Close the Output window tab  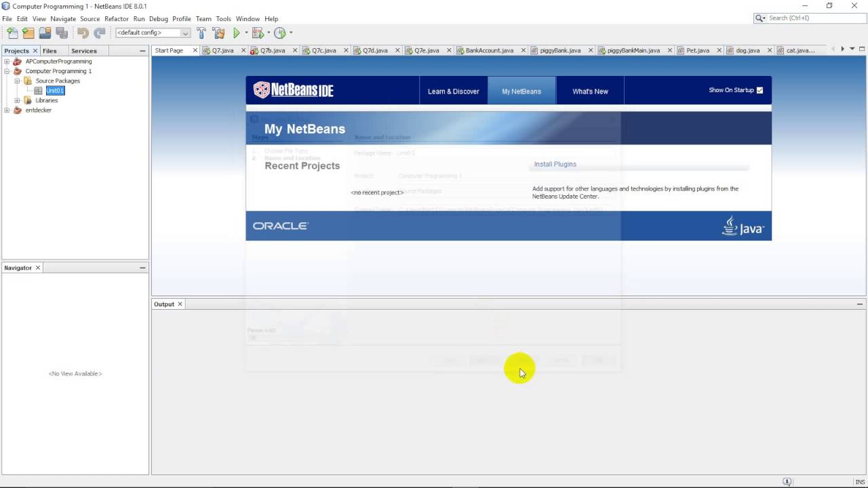[x=180, y=304]
